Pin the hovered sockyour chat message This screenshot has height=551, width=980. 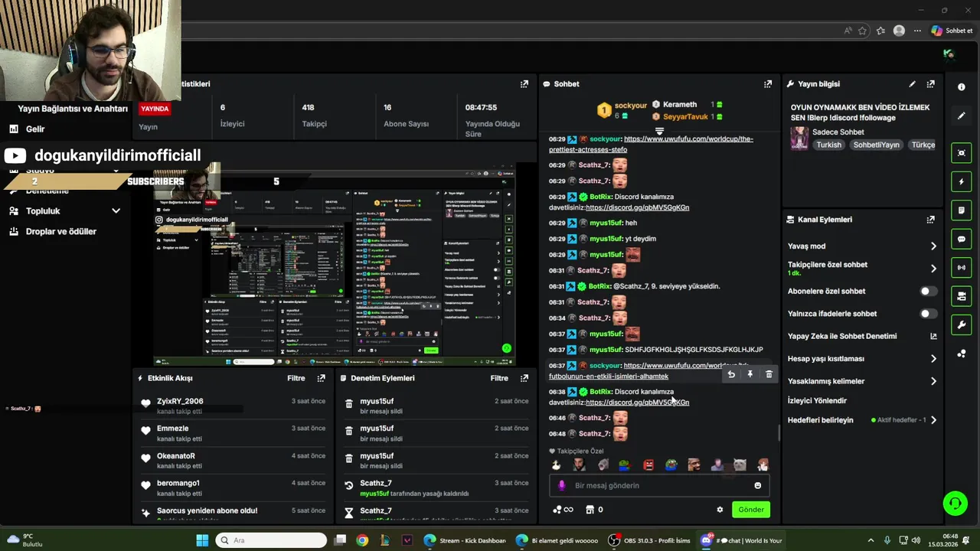(x=750, y=374)
